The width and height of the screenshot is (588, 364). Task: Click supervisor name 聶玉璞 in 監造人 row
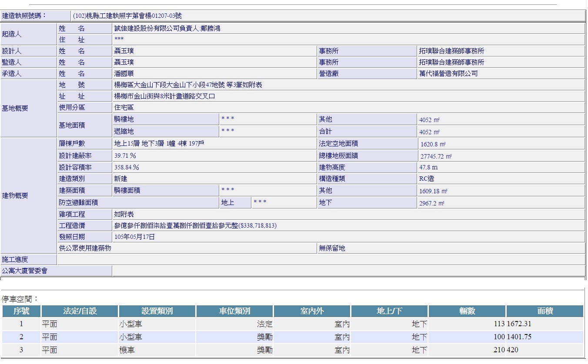point(124,63)
